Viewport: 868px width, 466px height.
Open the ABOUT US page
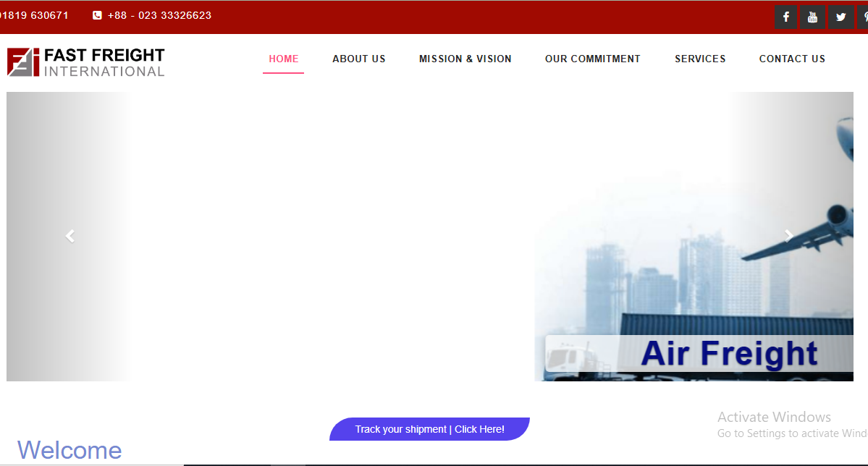click(359, 59)
